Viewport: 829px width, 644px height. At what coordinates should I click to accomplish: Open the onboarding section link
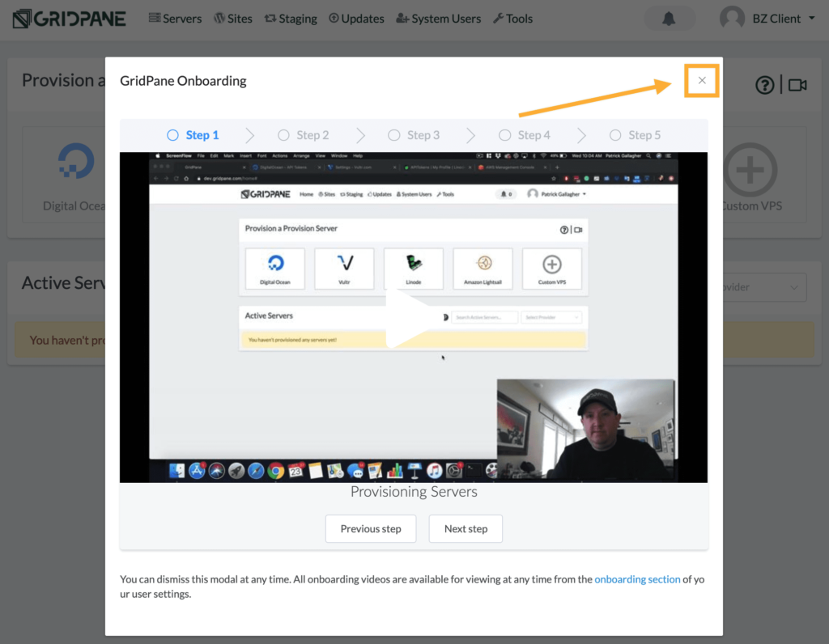click(x=637, y=579)
